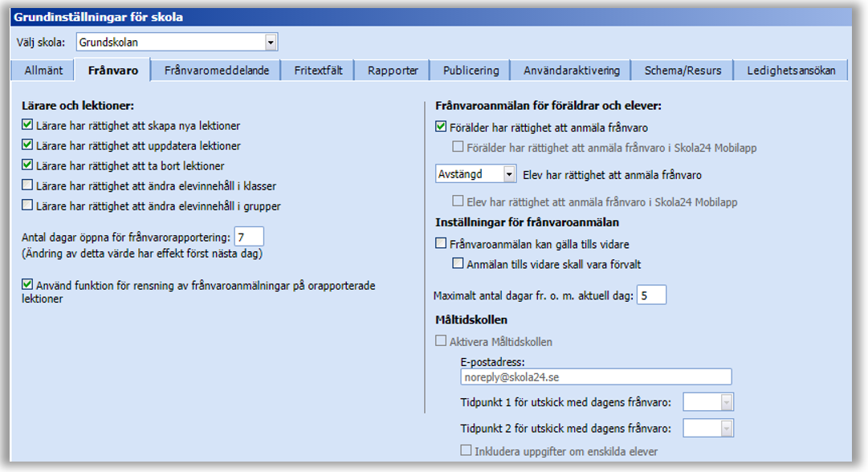Select the Maximalt antal dagar value field
The width and height of the screenshot is (868, 472).
click(x=652, y=294)
